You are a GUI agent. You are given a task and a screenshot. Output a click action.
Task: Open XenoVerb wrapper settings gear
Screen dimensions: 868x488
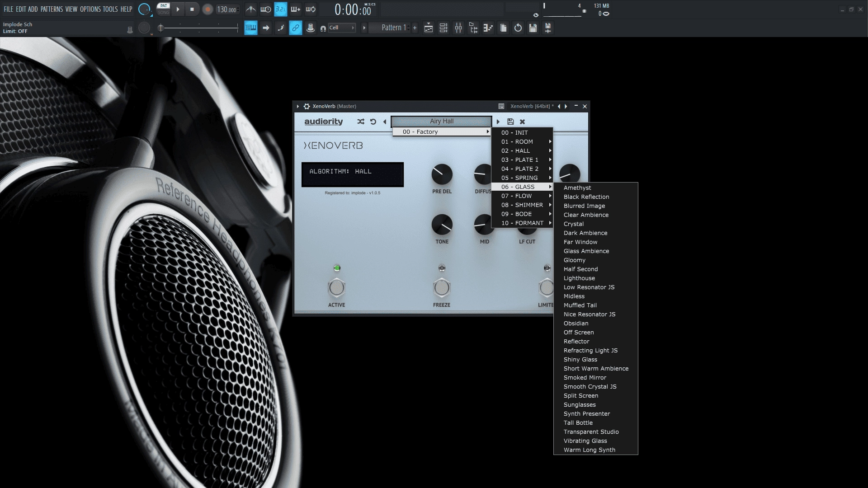[307, 107]
